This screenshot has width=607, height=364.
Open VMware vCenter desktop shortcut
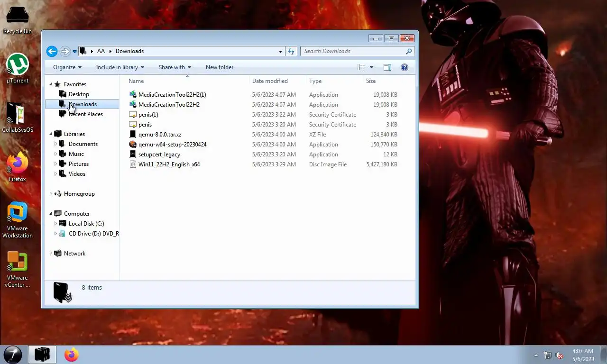(18, 270)
